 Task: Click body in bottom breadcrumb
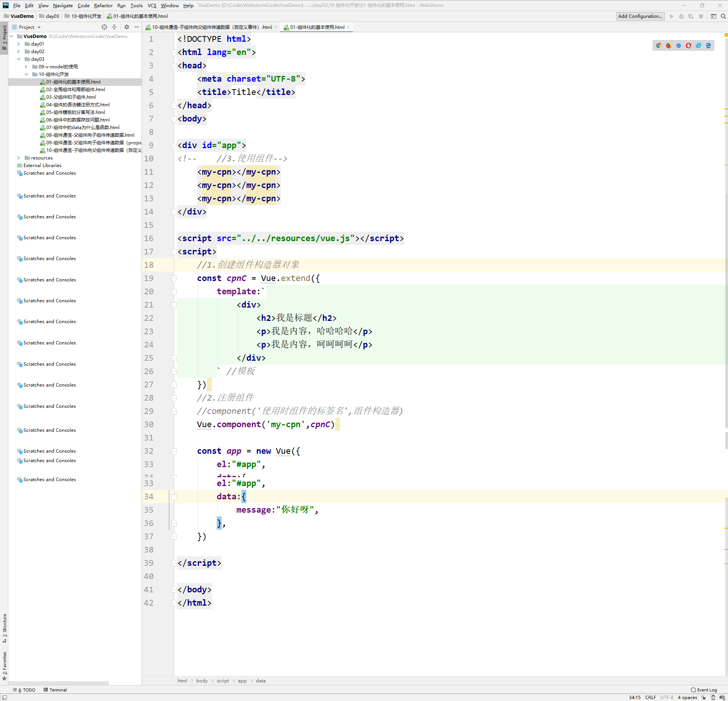pyautogui.click(x=202, y=681)
